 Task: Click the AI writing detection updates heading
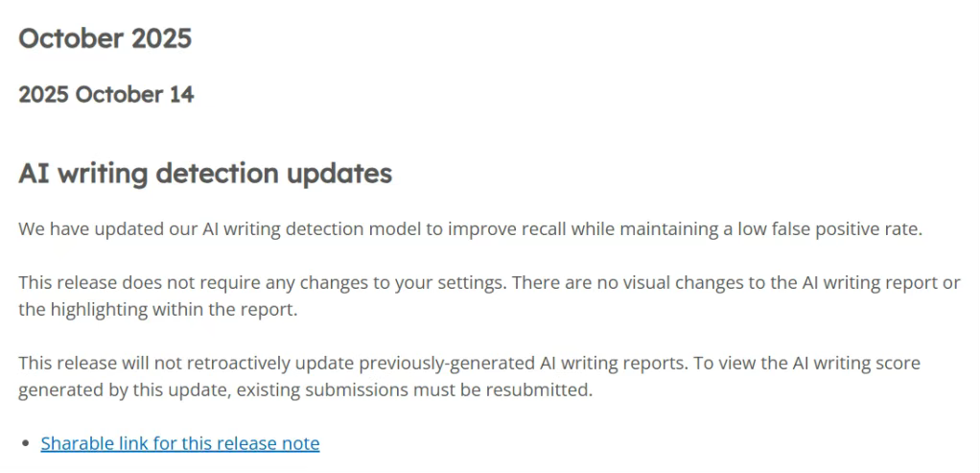[205, 174]
